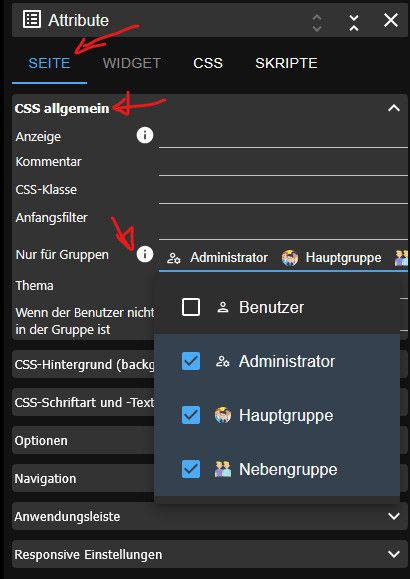The height and width of the screenshot is (579, 410).
Task: Click the Attribute panel list icon
Action: [x=32, y=20]
